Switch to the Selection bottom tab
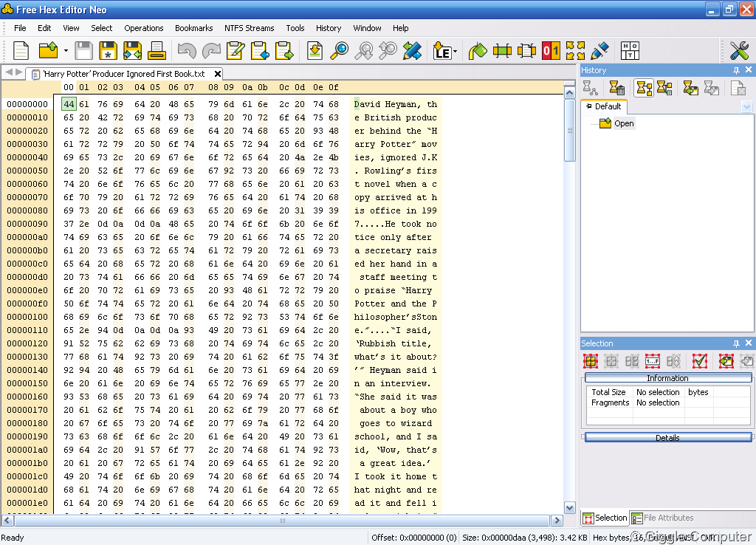Image resolution: width=756 pixels, height=545 pixels. tap(605, 518)
